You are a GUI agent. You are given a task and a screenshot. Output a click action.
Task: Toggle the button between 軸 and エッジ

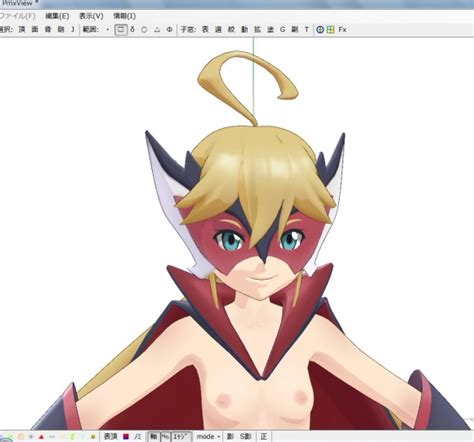coord(165,437)
